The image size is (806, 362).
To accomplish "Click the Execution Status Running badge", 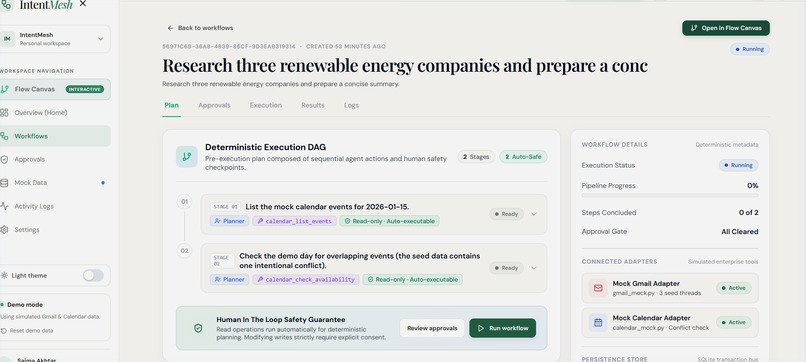I will pyautogui.click(x=738, y=166).
